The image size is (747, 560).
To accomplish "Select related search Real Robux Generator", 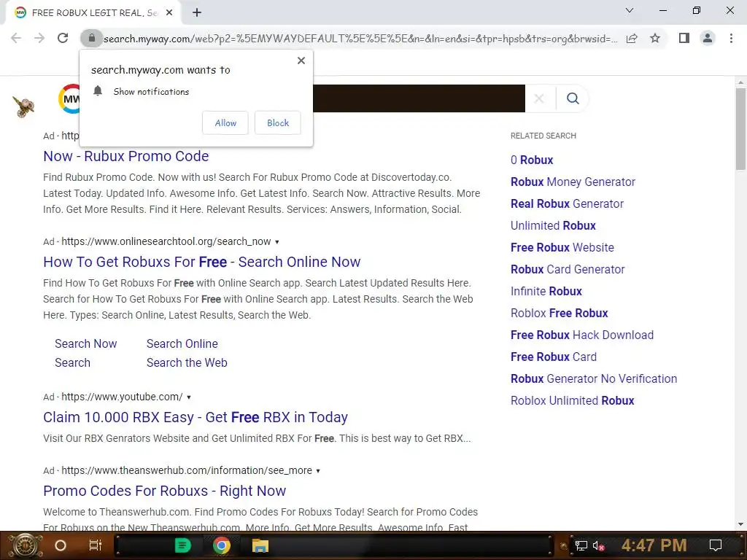I will 567,204.
